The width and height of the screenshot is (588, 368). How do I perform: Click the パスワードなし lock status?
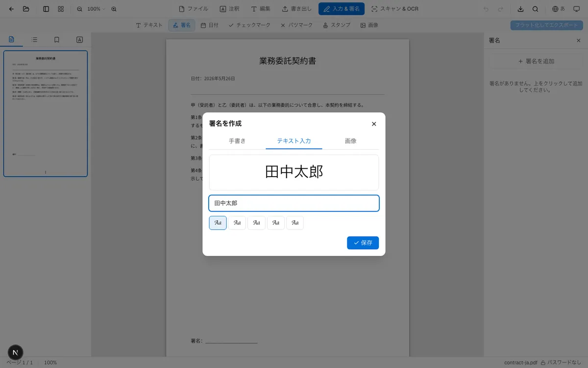pos(561,363)
